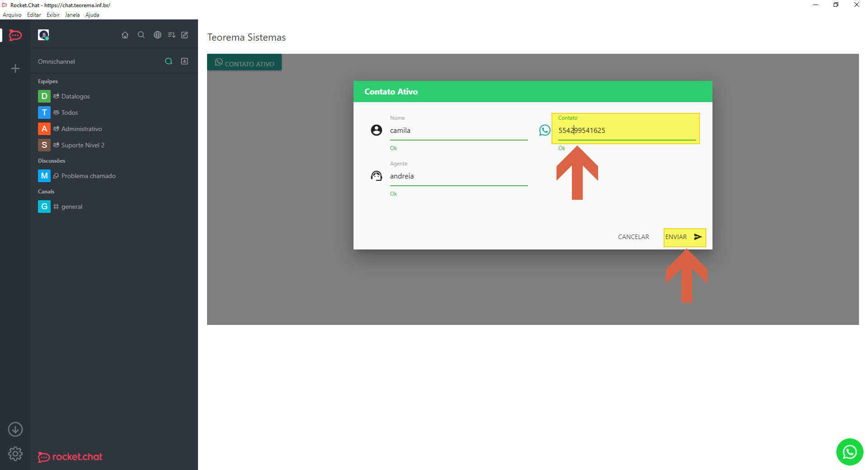Click the Equipes section header
868x470 pixels.
point(48,81)
